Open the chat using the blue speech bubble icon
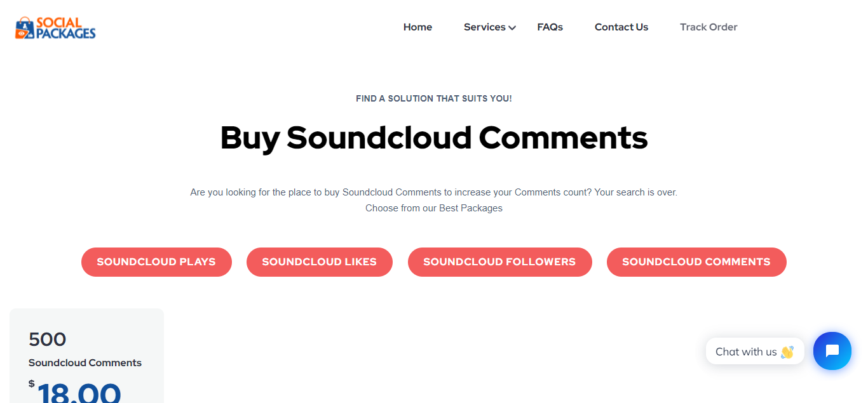 pyautogui.click(x=832, y=351)
